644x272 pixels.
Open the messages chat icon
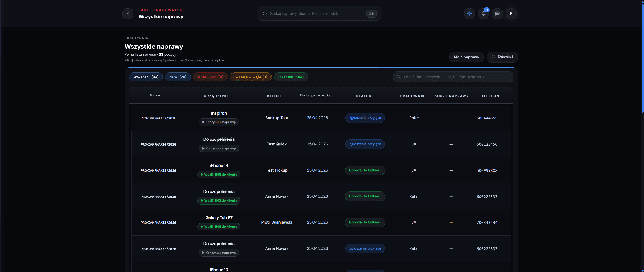click(497, 13)
